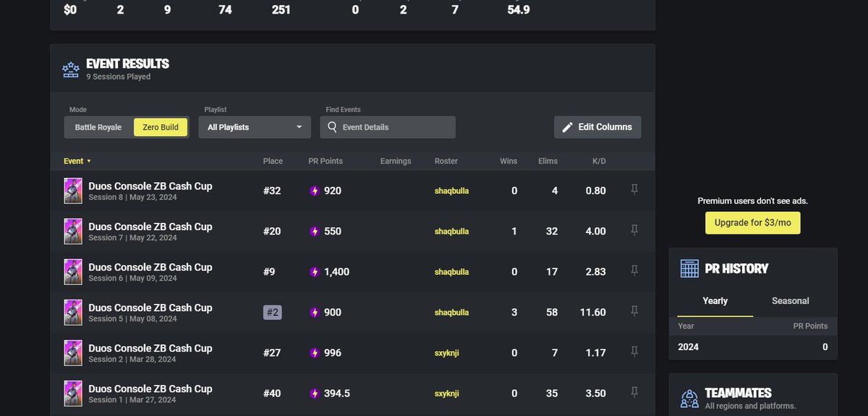Open Session 7 event thumbnail
868x416 pixels.
pos(73,232)
